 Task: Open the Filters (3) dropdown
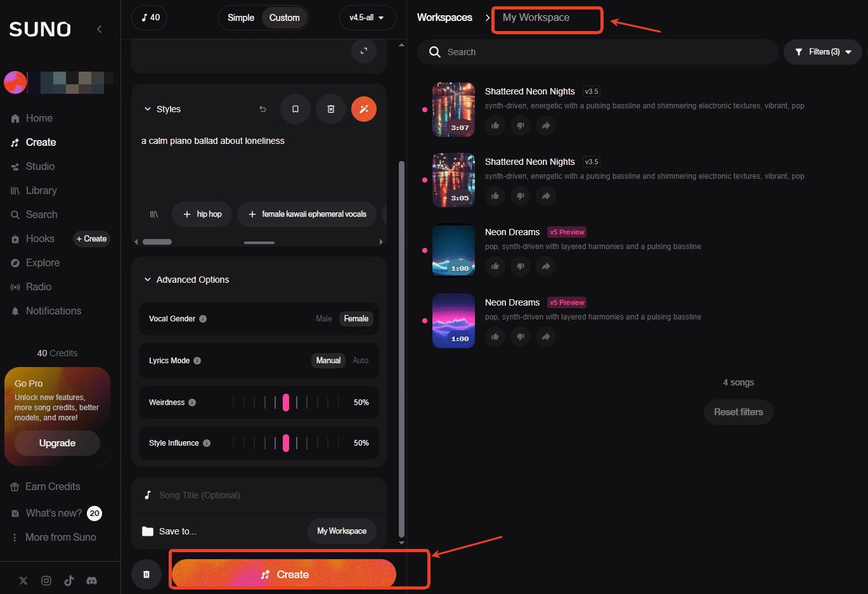(x=823, y=52)
